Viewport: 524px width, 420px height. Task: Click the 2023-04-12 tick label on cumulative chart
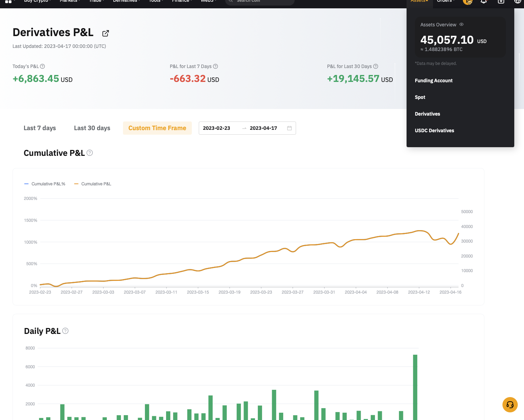tap(419, 292)
